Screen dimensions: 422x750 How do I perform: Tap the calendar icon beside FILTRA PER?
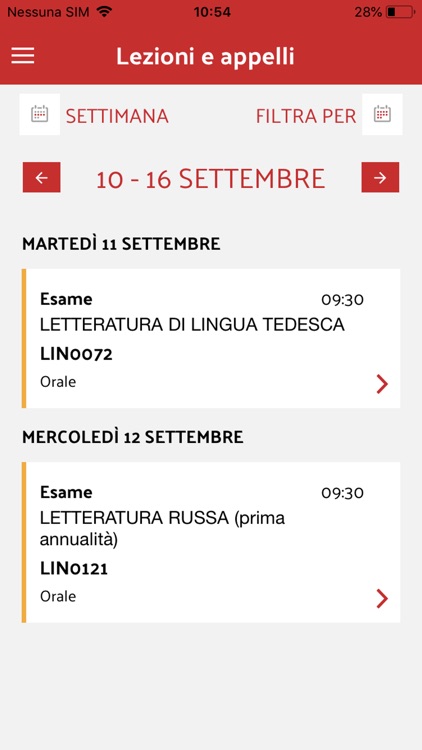point(382,114)
